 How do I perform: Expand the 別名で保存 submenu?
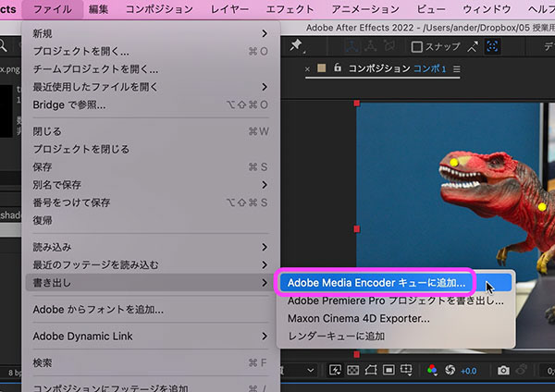click(151, 185)
